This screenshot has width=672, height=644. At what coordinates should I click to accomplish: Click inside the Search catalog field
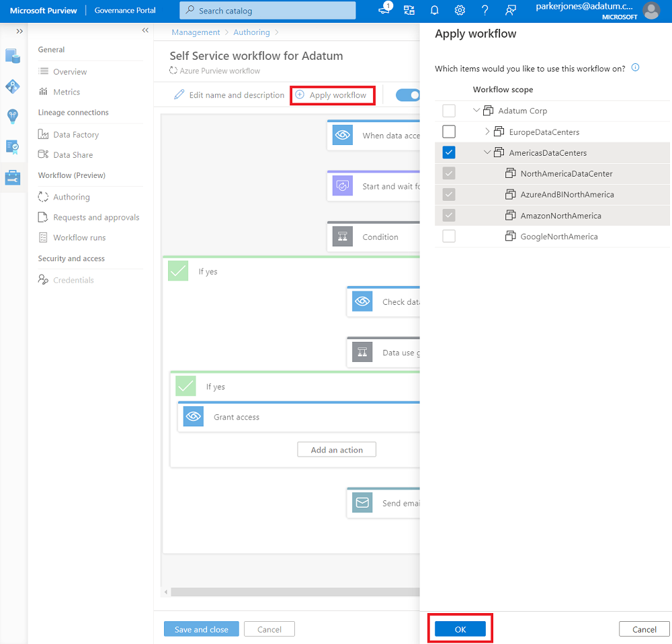267,10
